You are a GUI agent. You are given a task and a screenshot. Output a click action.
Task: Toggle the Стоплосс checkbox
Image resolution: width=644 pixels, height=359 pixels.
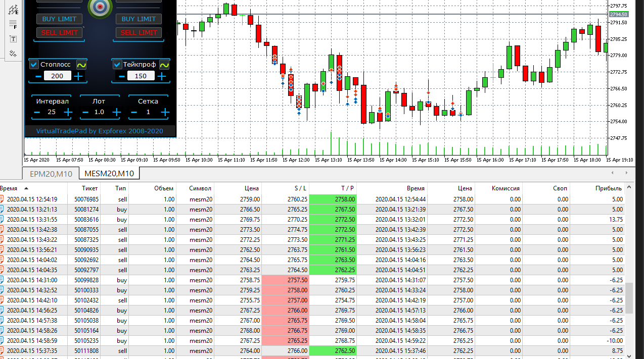[x=34, y=65]
